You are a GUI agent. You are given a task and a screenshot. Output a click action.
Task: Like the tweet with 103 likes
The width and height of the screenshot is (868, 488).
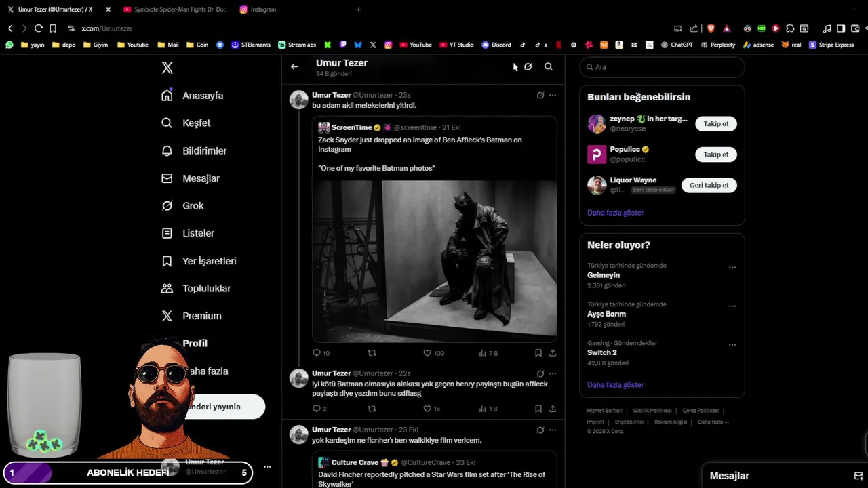coord(434,353)
